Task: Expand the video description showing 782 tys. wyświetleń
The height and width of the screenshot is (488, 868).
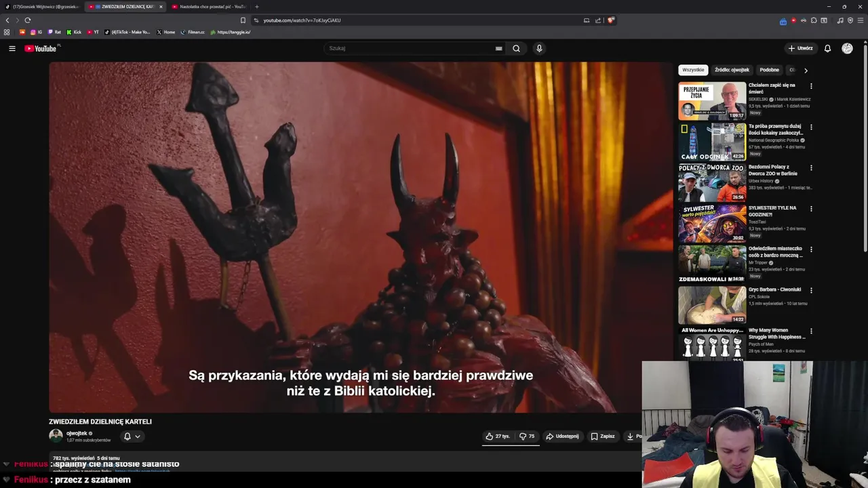Action: click(344, 463)
